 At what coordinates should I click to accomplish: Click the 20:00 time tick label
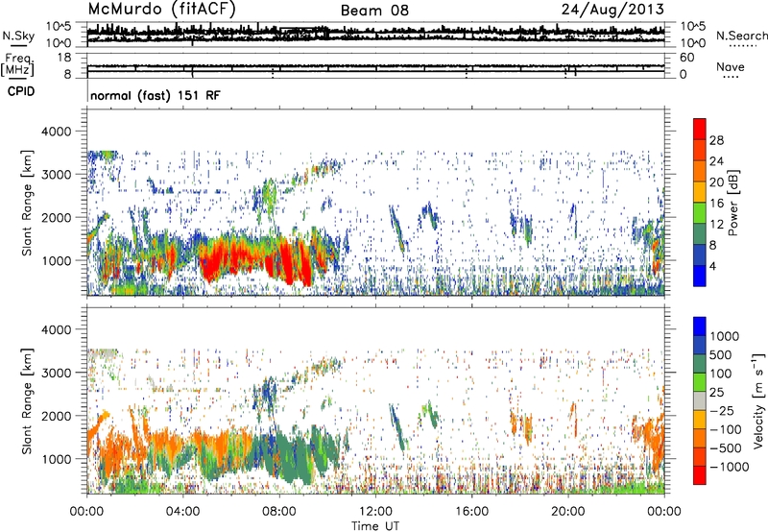click(x=567, y=512)
